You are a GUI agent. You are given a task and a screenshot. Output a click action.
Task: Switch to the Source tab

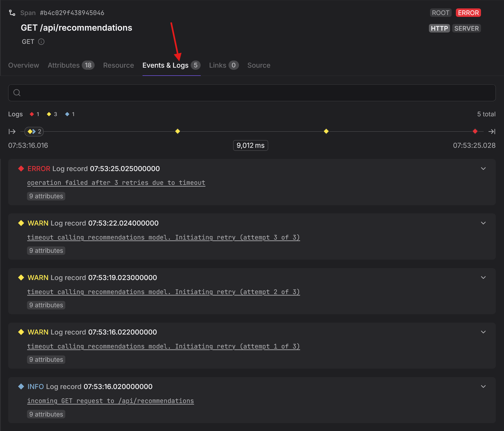click(259, 65)
